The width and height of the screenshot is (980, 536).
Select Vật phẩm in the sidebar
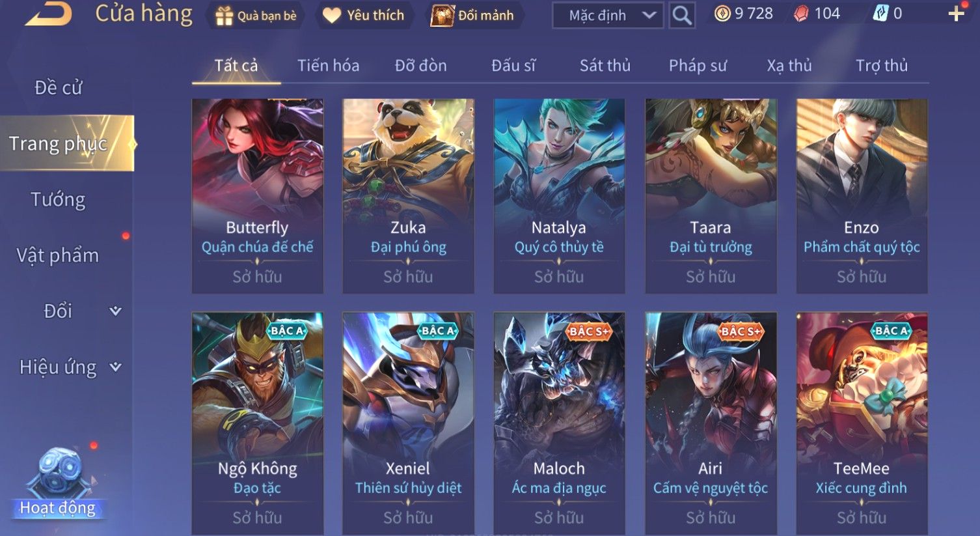coord(58,255)
